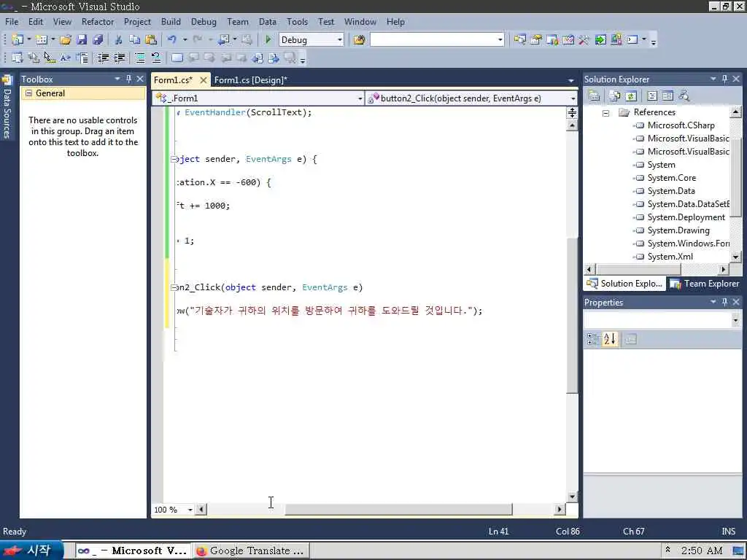Toggle a bookmark on the current line
This screenshot has height=560, width=747.
(x=177, y=58)
